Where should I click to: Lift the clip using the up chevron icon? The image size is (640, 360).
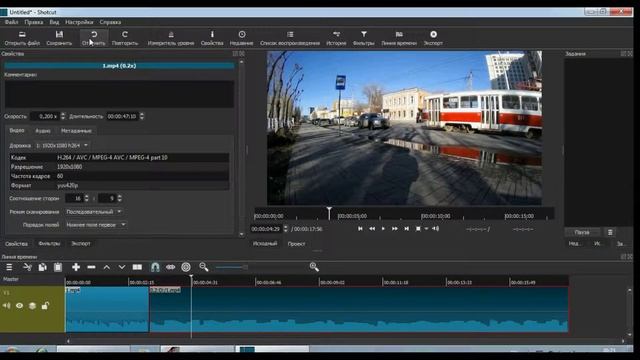107,267
